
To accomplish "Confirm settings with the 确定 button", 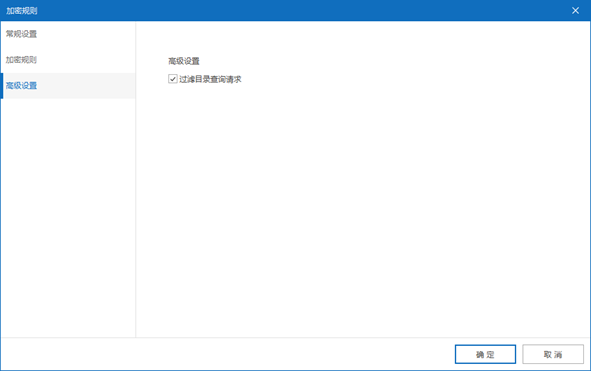I will point(485,354).
